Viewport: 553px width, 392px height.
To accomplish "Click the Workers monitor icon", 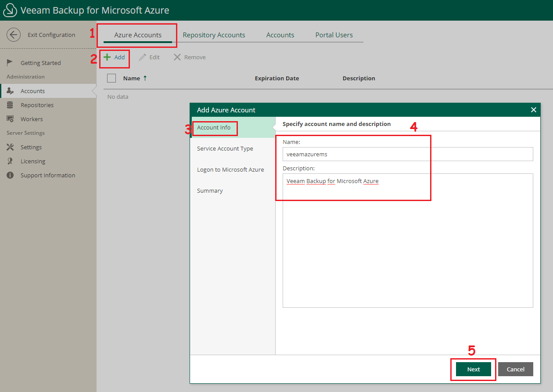I will [x=10, y=119].
